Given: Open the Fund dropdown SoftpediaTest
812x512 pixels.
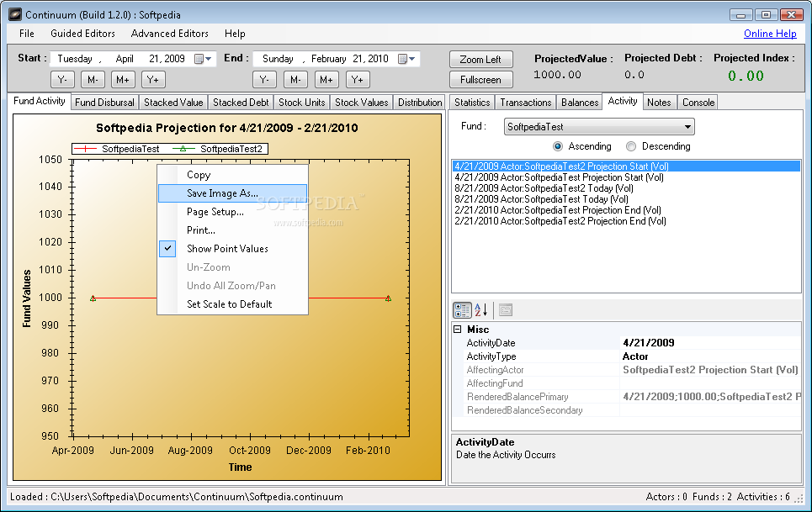Looking at the screenshot, I should [x=599, y=127].
